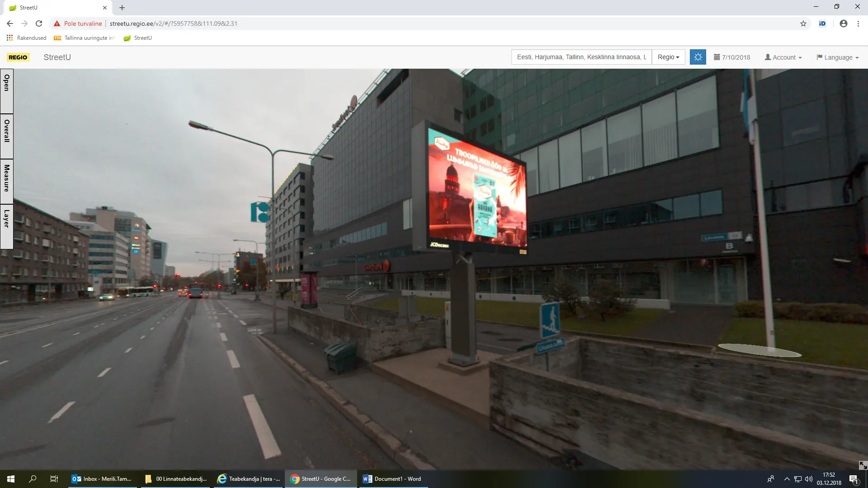Switch to Document1 Word in taskbar

(392, 479)
